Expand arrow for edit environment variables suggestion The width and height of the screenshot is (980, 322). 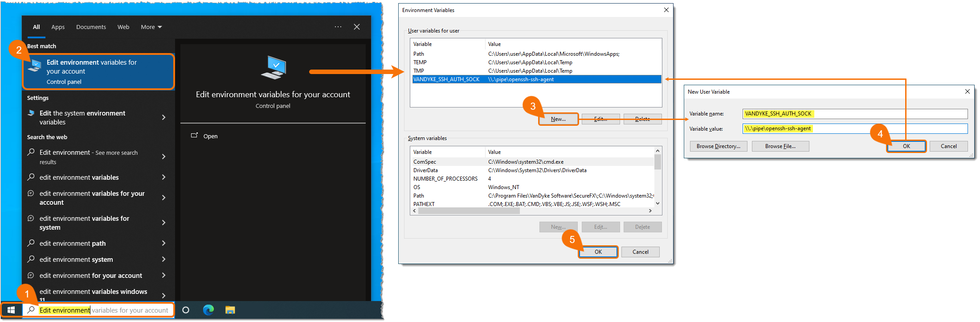[164, 177]
